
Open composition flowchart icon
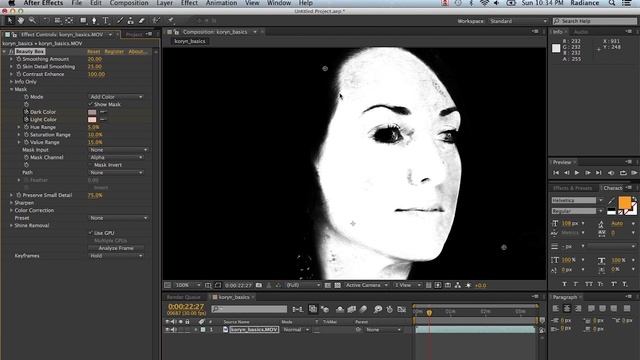(458, 285)
